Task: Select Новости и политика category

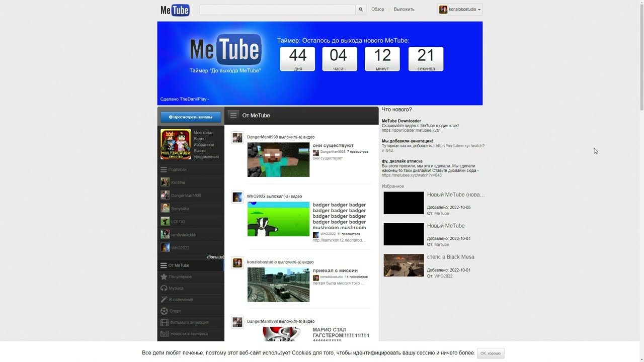Action: pos(191,334)
